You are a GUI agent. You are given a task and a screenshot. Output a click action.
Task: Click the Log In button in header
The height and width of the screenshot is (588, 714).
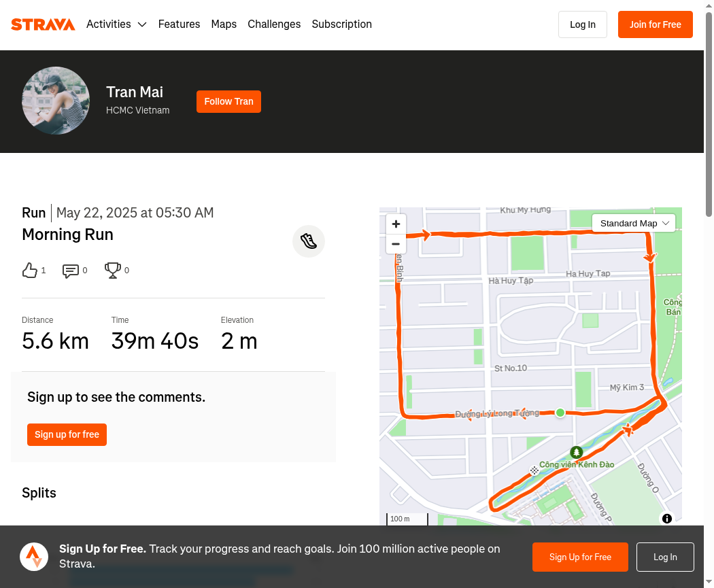[582, 24]
